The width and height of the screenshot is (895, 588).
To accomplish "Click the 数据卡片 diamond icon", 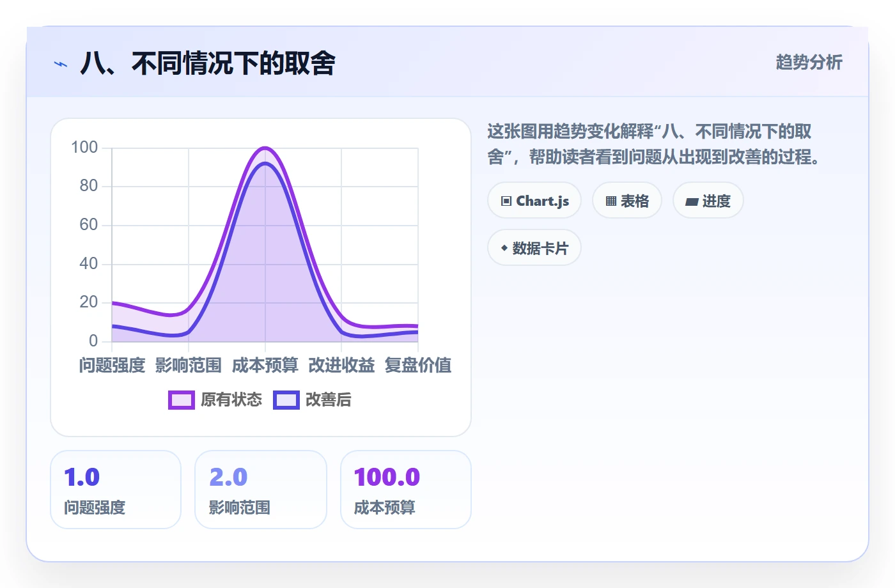I will [504, 248].
